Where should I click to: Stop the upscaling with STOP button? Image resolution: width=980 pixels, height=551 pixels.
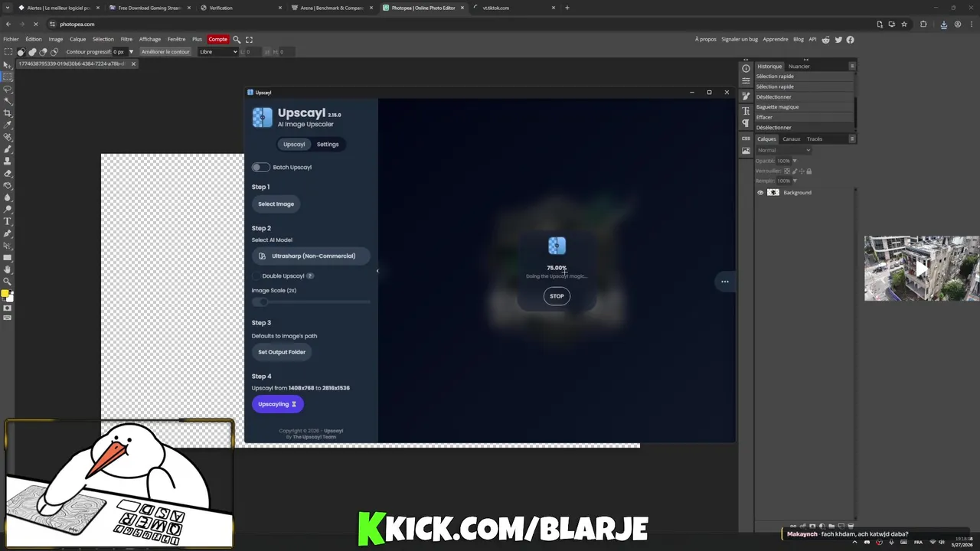pos(557,296)
